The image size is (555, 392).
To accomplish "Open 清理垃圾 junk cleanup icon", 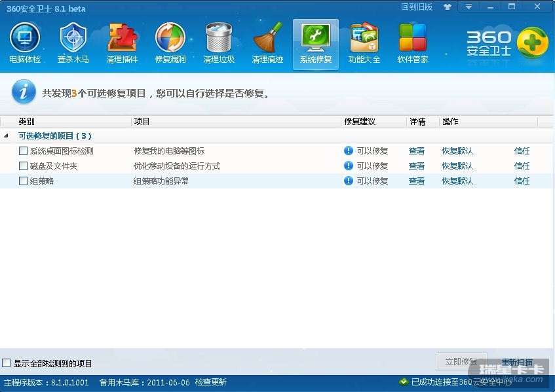I will point(219,43).
